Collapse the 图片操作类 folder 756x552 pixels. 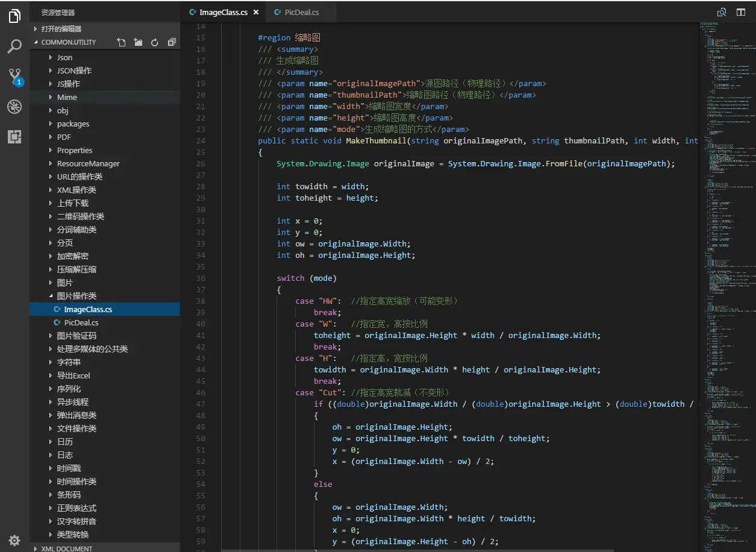coord(77,296)
